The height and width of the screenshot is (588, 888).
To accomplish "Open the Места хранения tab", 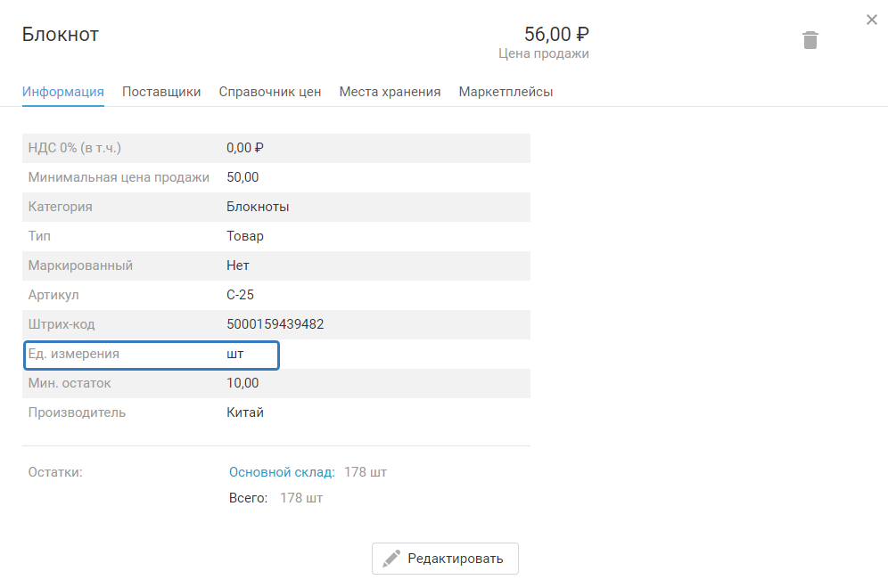I will tap(390, 92).
